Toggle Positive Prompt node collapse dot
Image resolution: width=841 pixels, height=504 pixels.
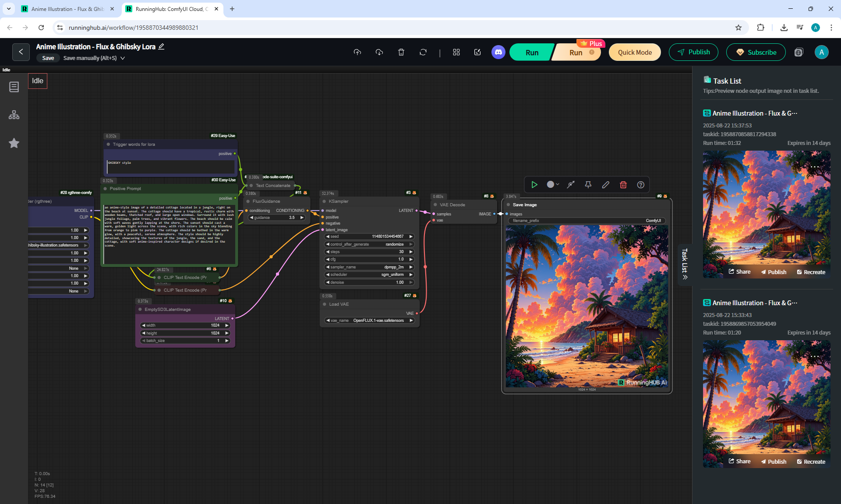tap(105, 189)
